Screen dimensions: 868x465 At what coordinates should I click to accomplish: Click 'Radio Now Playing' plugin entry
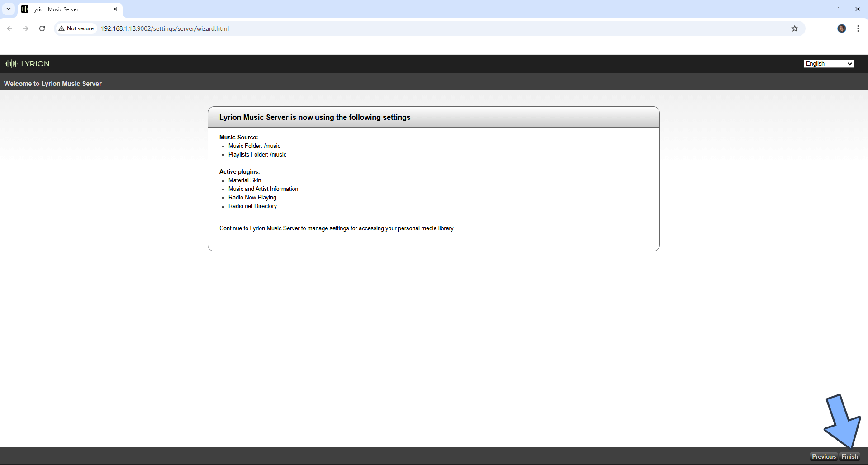point(252,198)
